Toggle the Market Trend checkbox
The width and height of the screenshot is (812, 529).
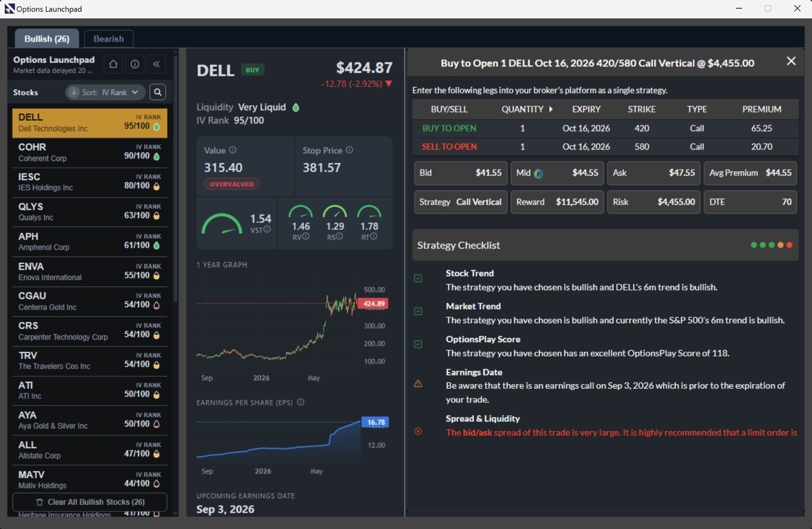(418, 311)
